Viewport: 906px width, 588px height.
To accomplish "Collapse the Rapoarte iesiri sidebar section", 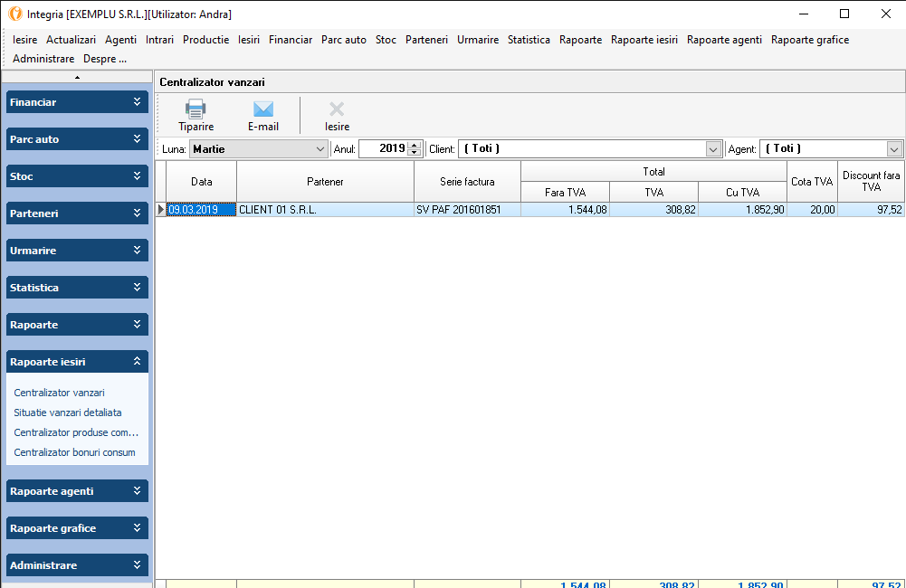I will [x=137, y=362].
